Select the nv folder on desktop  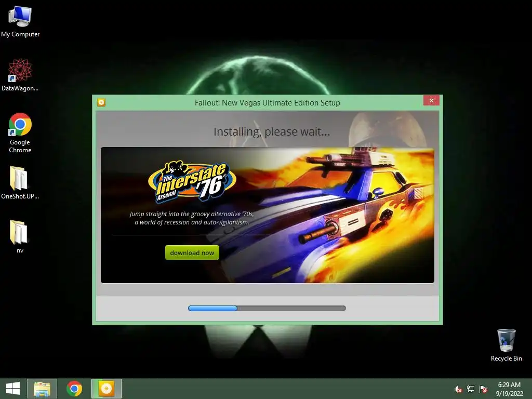click(20, 236)
